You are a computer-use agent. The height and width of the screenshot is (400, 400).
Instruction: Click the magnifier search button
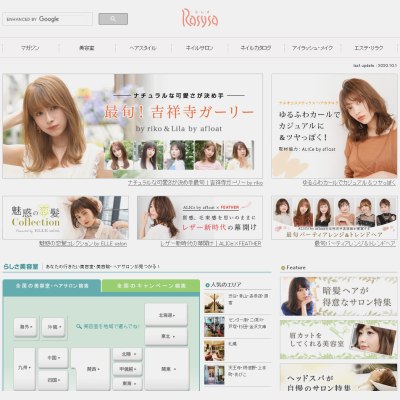(113, 19)
